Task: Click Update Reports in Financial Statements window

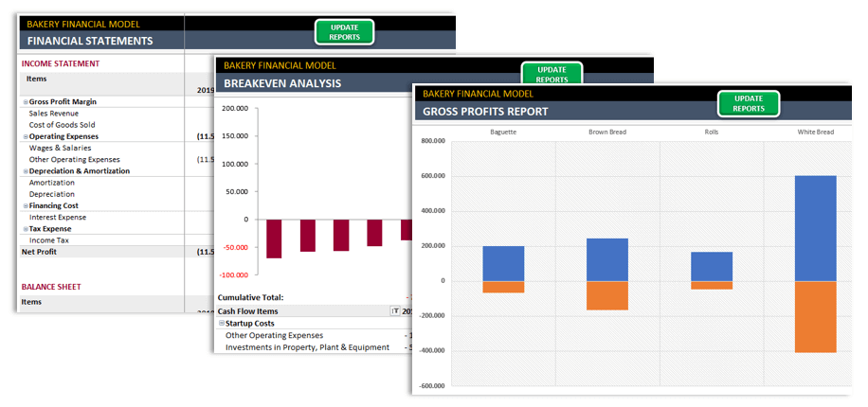Action: point(344,32)
